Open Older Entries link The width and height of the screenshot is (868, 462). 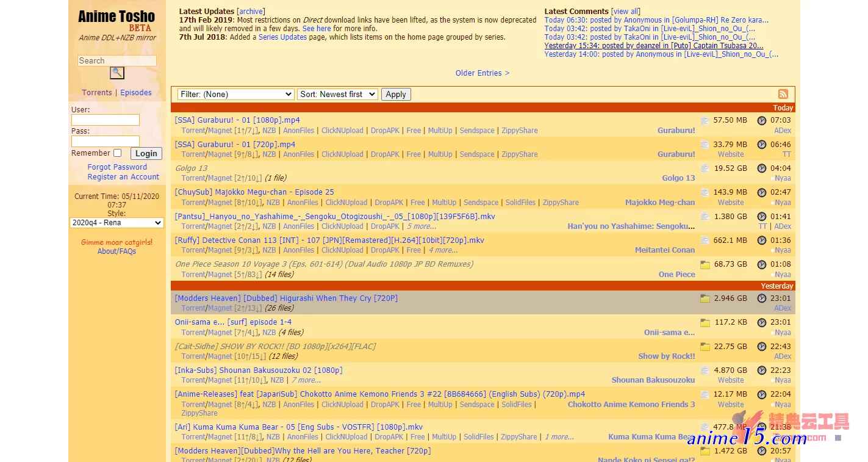click(x=482, y=73)
